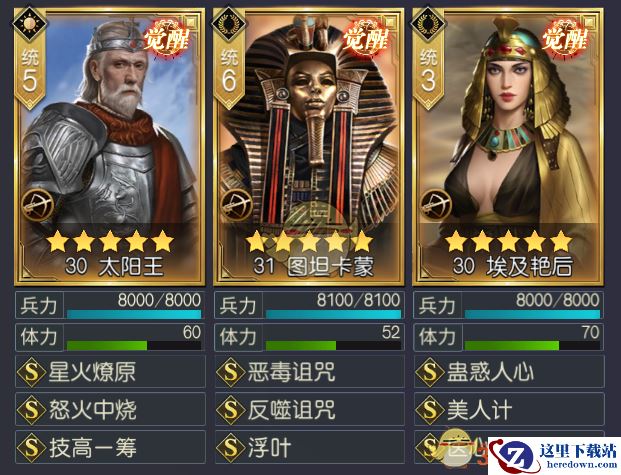Open the 美人计 skill entry
The width and height of the screenshot is (621, 475).
pos(509,410)
